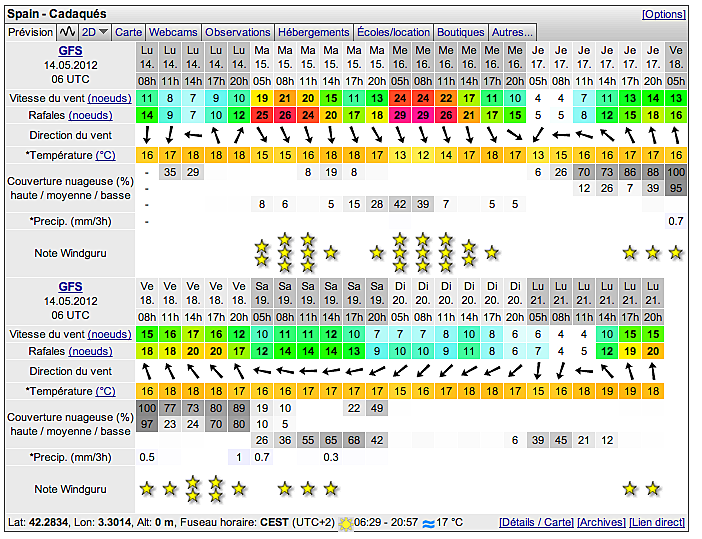702x539 pixels.
Task: Click the blue wave water temperature icon
Action: tap(428, 523)
